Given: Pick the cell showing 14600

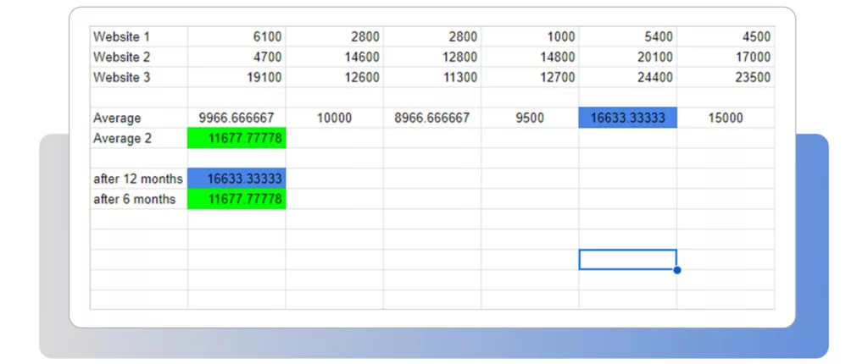Looking at the screenshot, I should pyautogui.click(x=334, y=57).
